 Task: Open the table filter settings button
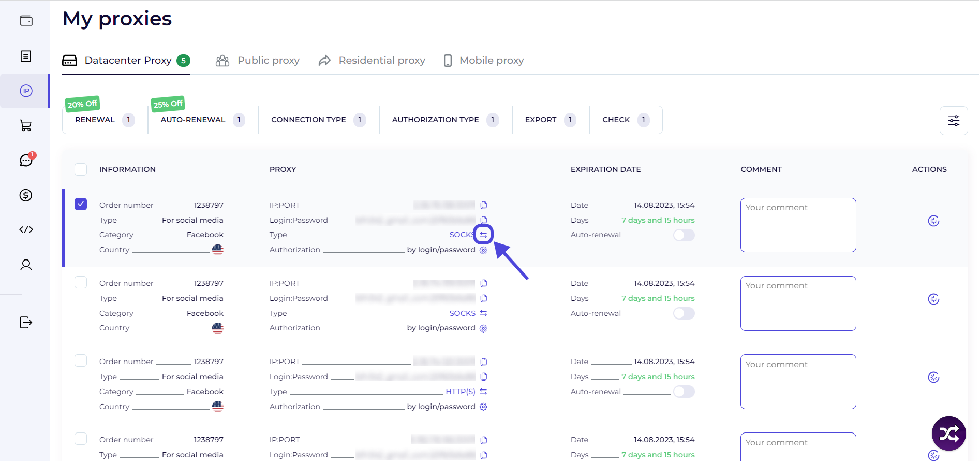pyautogui.click(x=954, y=121)
